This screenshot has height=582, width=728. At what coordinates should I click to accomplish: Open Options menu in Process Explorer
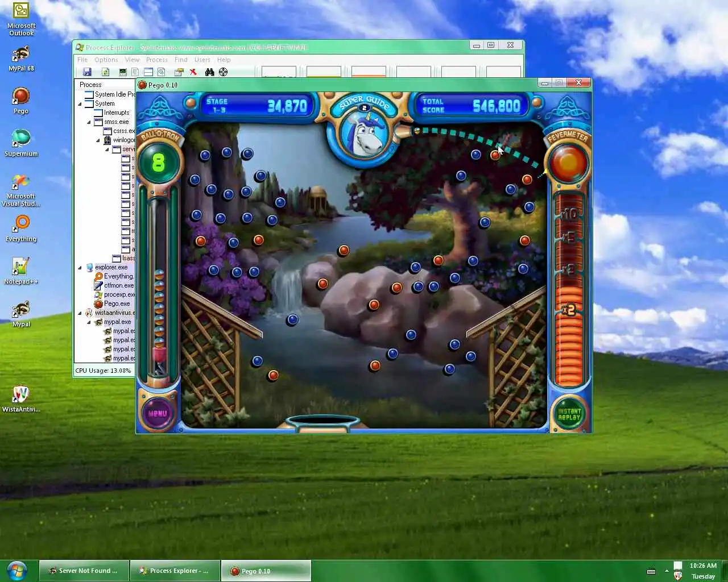[x=106, y=60]
